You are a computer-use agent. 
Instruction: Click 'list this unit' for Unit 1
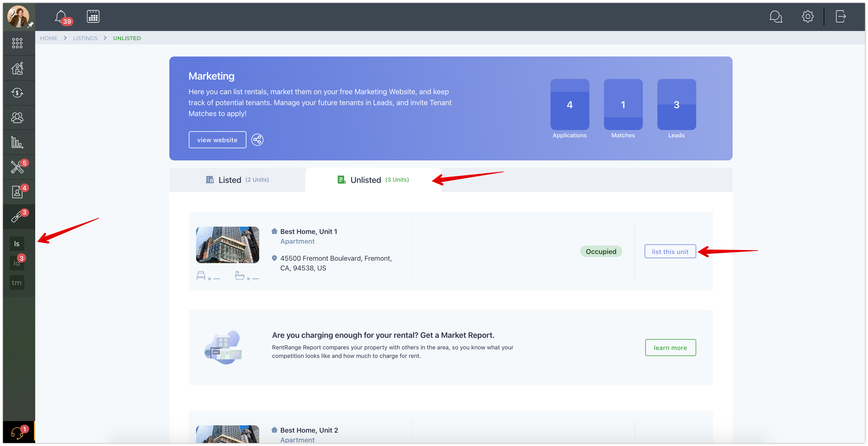pyautogui.click(x=670, y=251)
